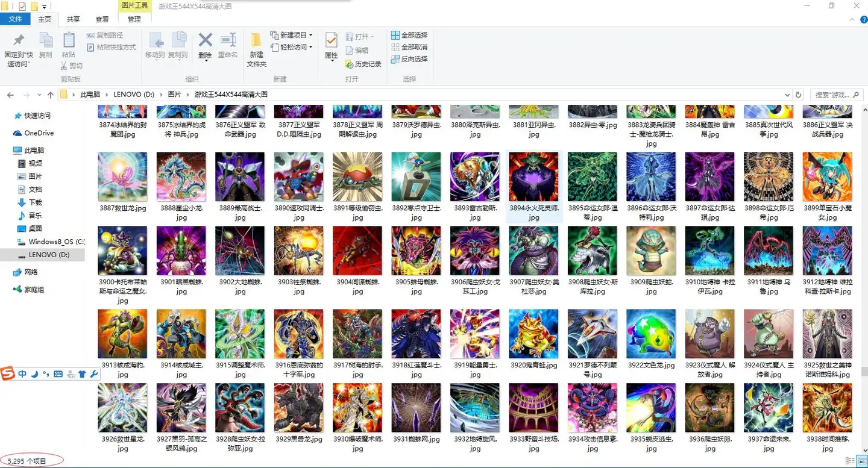Switch to details view in status bar
This screenshot has width=868, height=468.
[849, 461]
